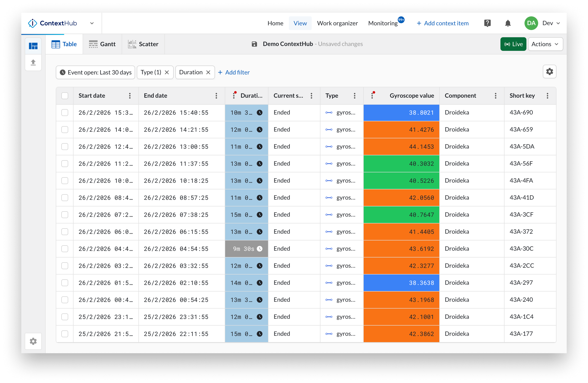Check the row with short key 43A-690
The image size is (588, 383).
point(65,113)
